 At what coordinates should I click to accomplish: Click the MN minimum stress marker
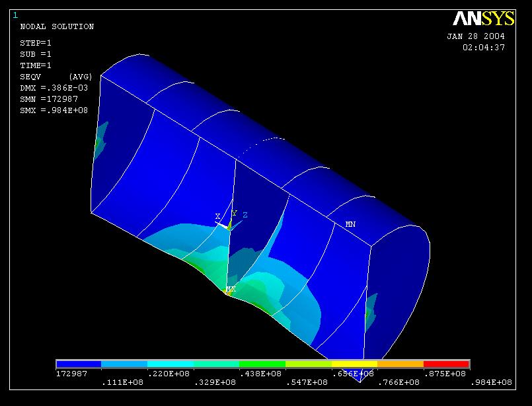(x=350, y=224)
